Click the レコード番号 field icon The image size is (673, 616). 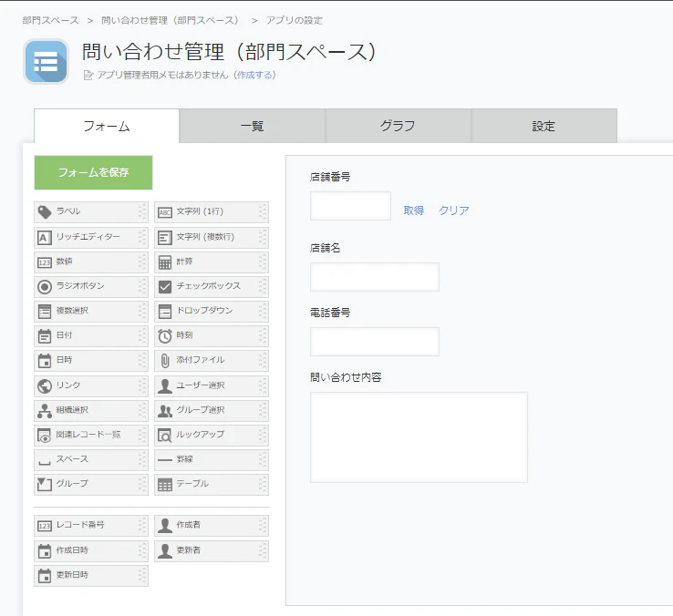[x=45, y=526]
